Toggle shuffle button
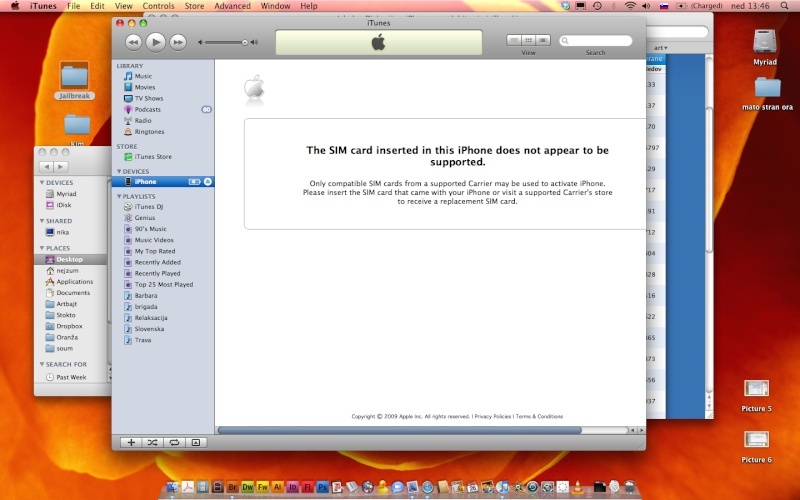Screen dimensions: 800x500 click(153, 442)
